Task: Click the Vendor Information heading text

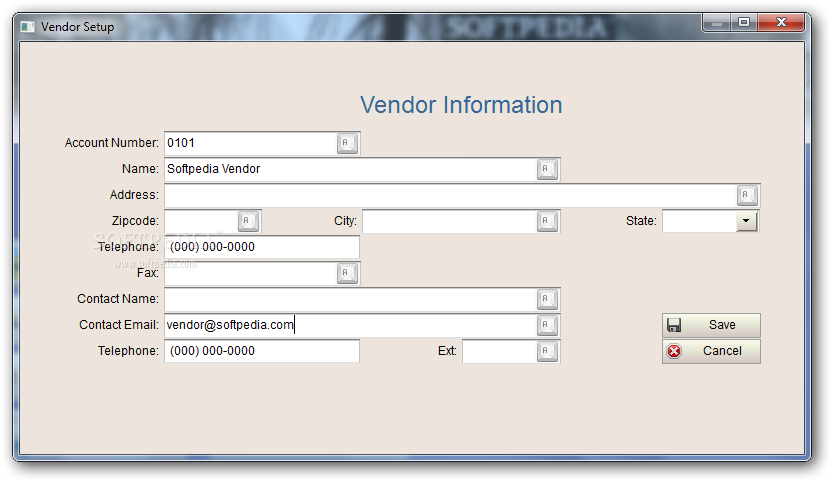Action: (x=461, y=105)
